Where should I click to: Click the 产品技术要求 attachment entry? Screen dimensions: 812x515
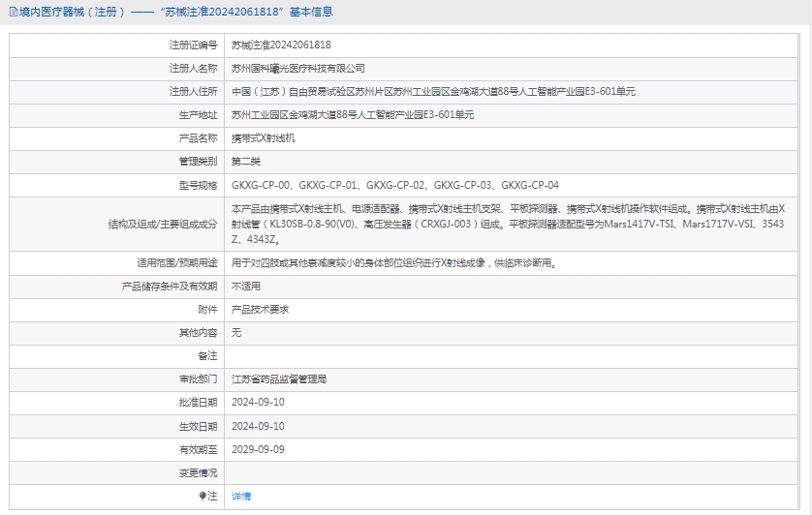pos(260,309)
